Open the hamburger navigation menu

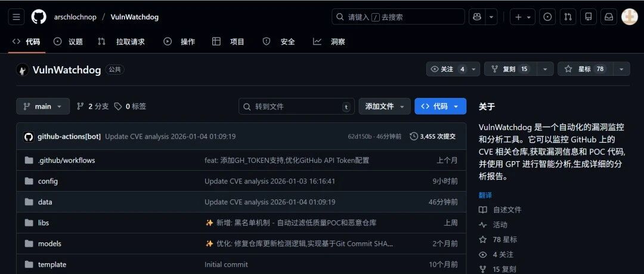tap(16, 17)
